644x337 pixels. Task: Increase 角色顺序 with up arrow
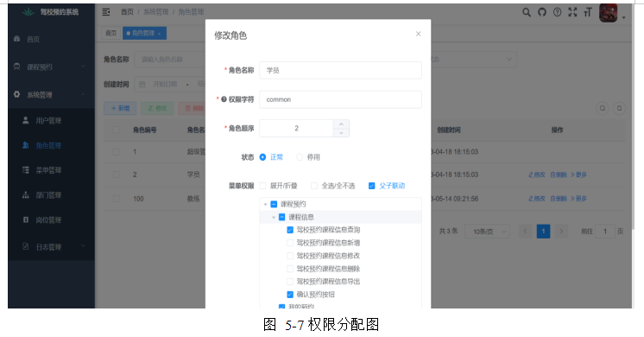341,124
